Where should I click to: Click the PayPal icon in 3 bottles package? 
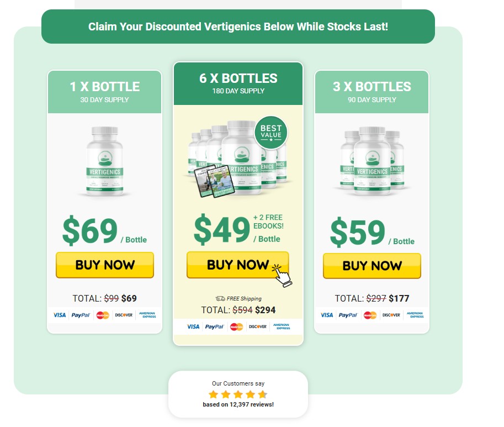pyautogui.click(x=348, y=315)
